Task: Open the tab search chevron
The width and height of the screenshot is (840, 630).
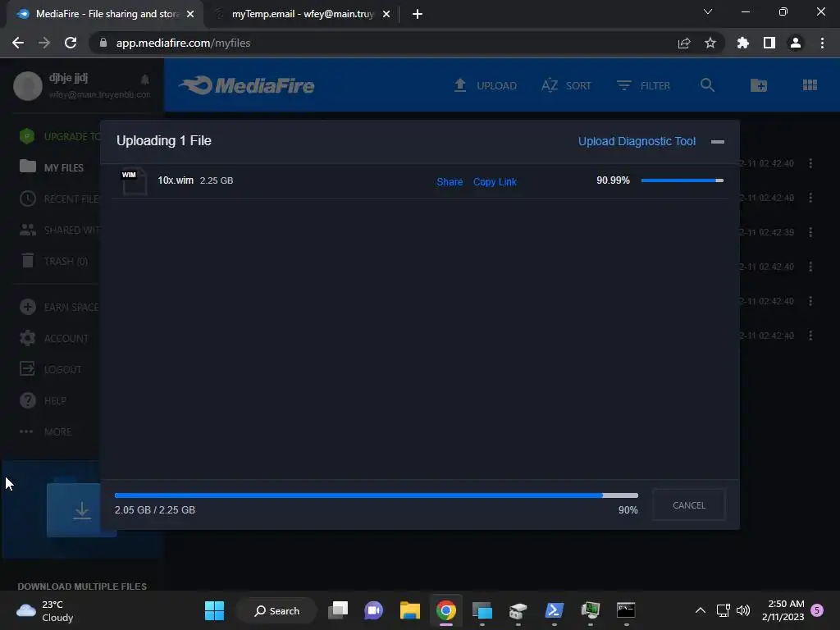Action: tap(708, 11)
